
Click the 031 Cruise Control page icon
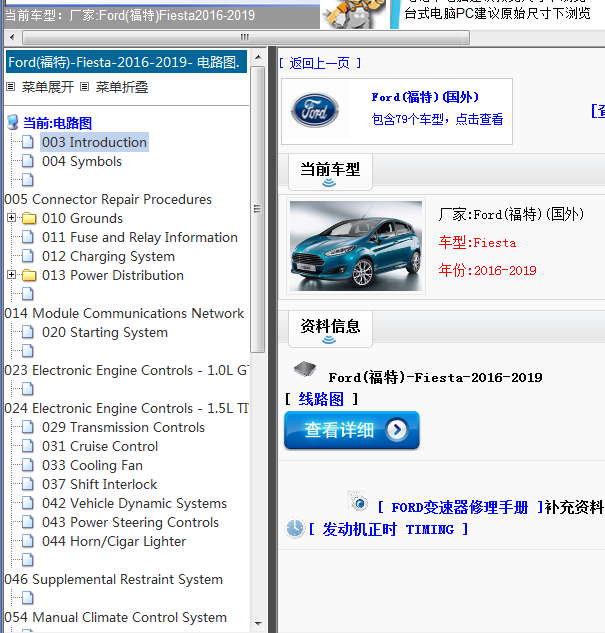point(27,446)
